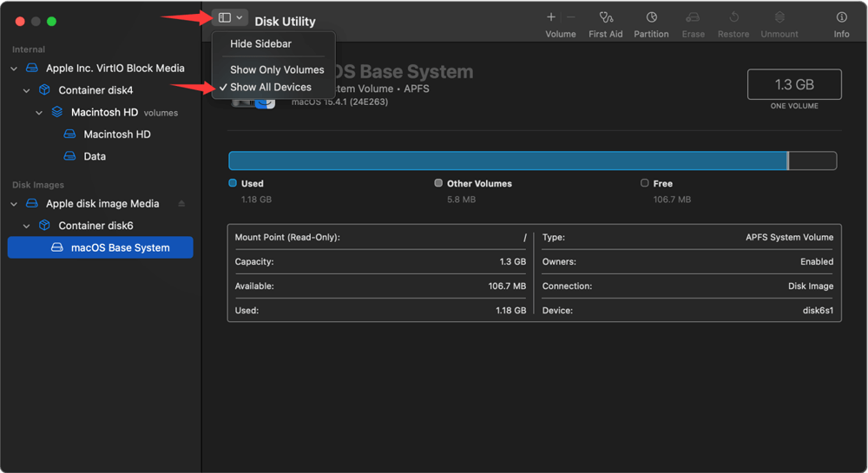This screenshot has width=868, height=473.
Task: Click the Apple disk image Media drive icon
Action: (32, 204)
